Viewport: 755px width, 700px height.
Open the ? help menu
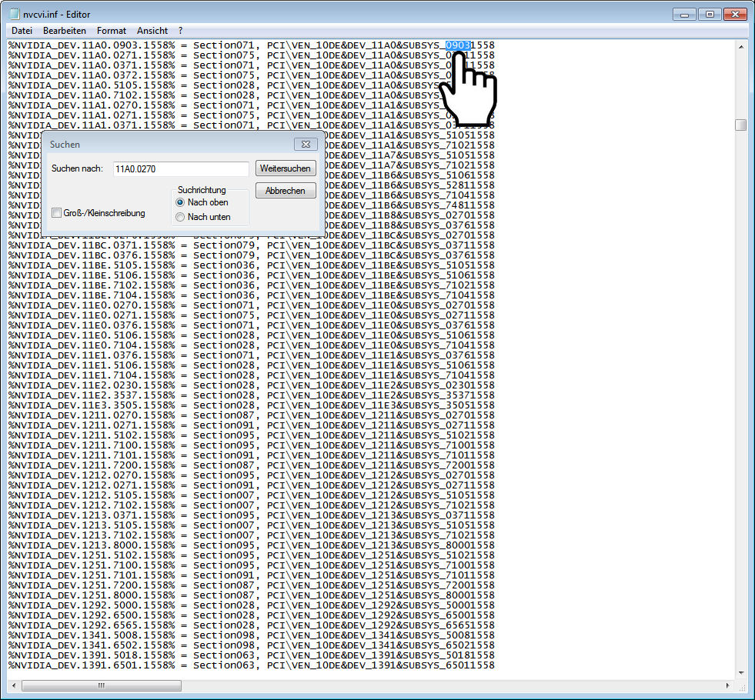[181, 30]
